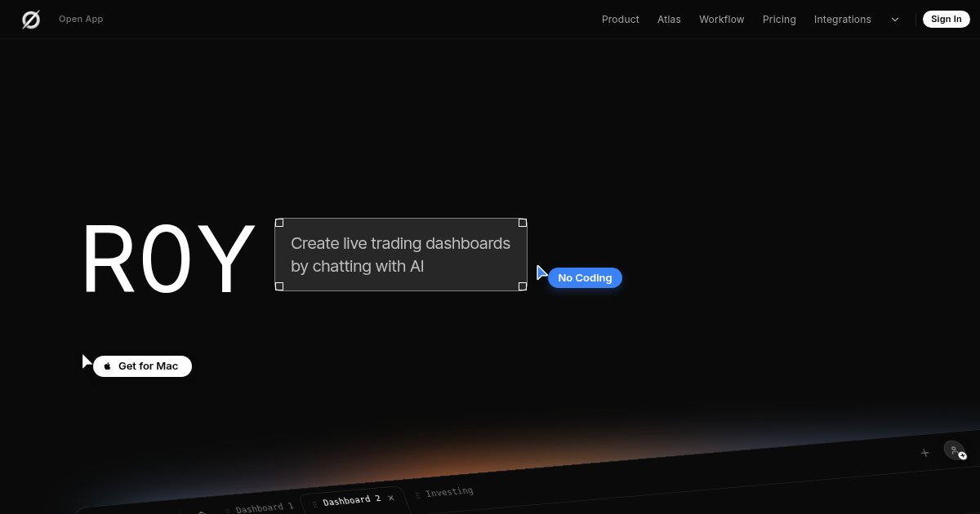Image resolution: width=980 pixels, height=514 pixels.
Task: Open the Open App link
Action: click(x=81, y=20)
